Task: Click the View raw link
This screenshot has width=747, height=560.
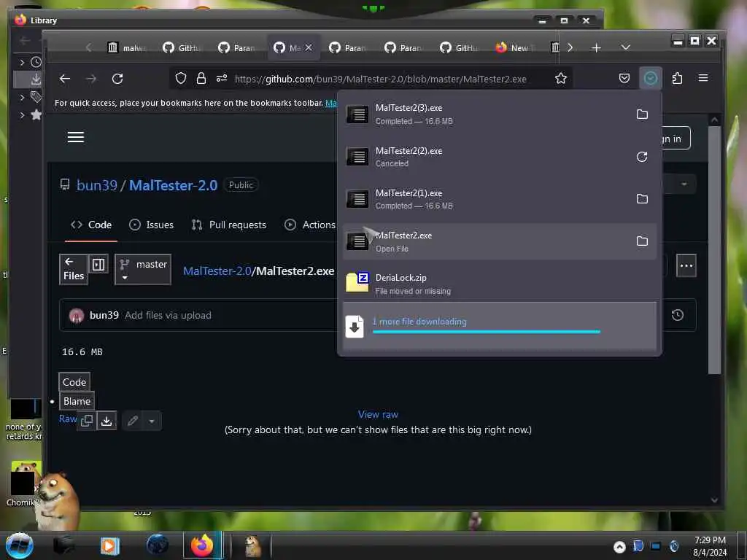Action: pos(378,414)
